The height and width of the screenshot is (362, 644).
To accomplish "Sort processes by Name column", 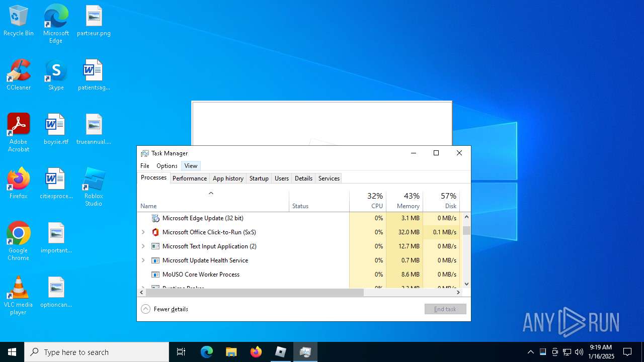I will point(213,201).
